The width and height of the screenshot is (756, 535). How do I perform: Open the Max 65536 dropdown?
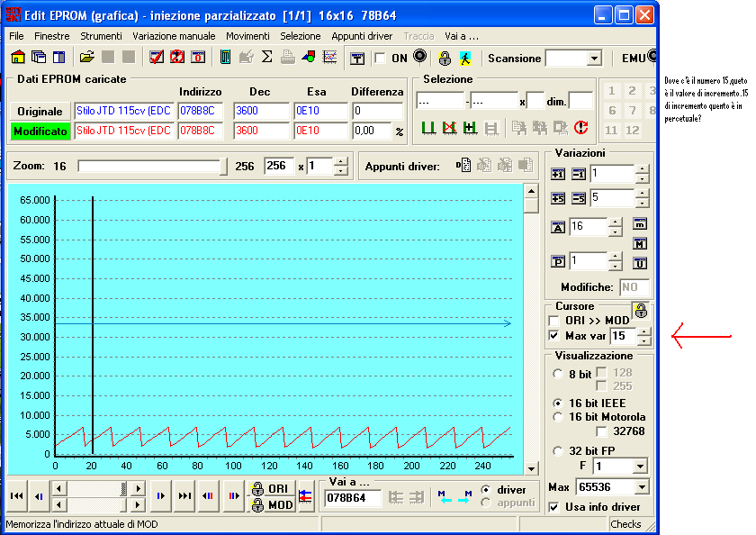(642, 487)
